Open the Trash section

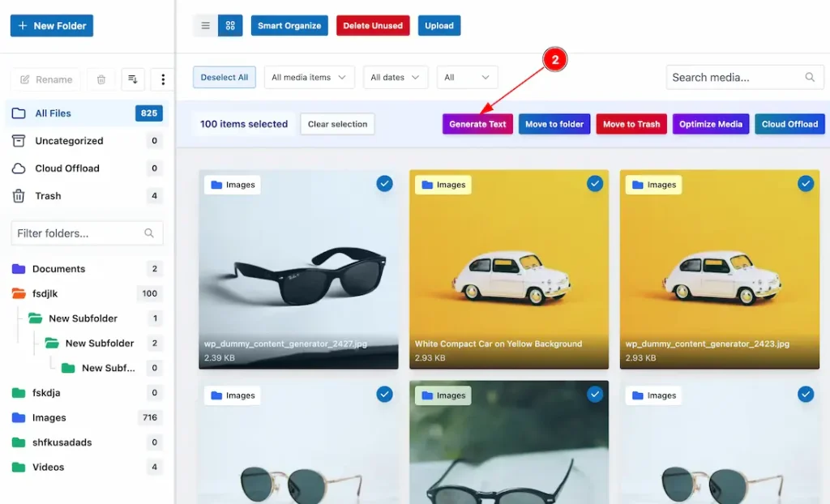(x=87, y=196)
